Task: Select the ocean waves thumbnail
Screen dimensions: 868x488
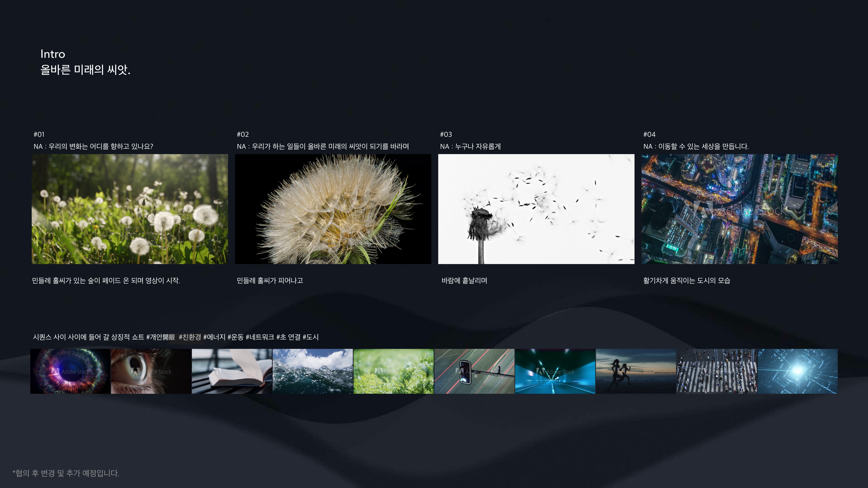Action: 313,371
